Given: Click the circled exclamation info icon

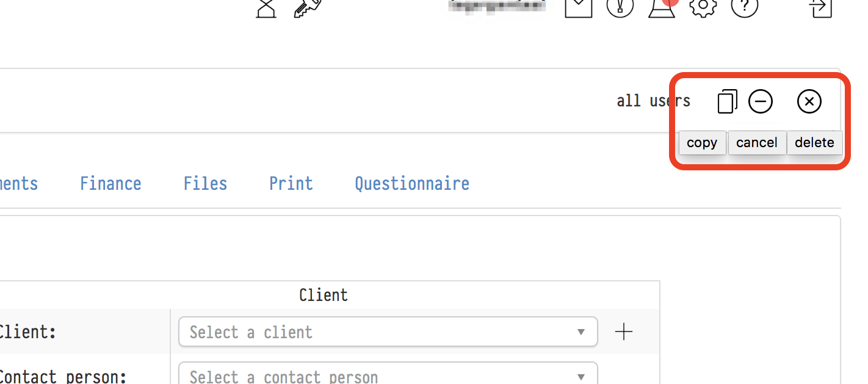Looking at the screenshot, I should pos(620,7).
